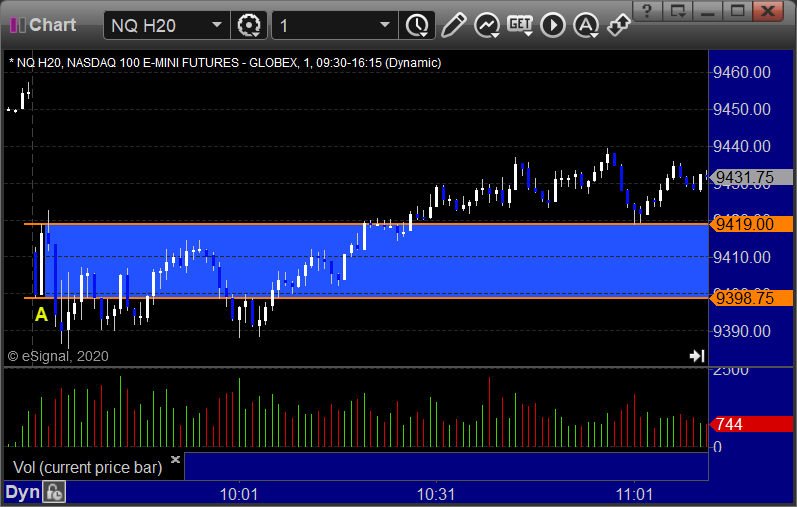The image size is (797, 507).
Task: Click the symbol link arrows icon
Action: coord(619,24)
